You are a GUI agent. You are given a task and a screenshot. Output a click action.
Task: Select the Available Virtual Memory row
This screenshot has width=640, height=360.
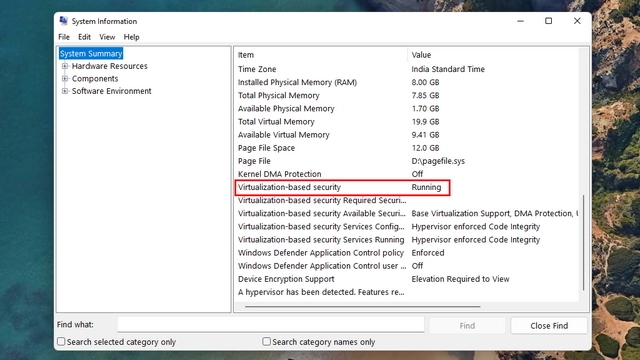(x=407, y=135)
